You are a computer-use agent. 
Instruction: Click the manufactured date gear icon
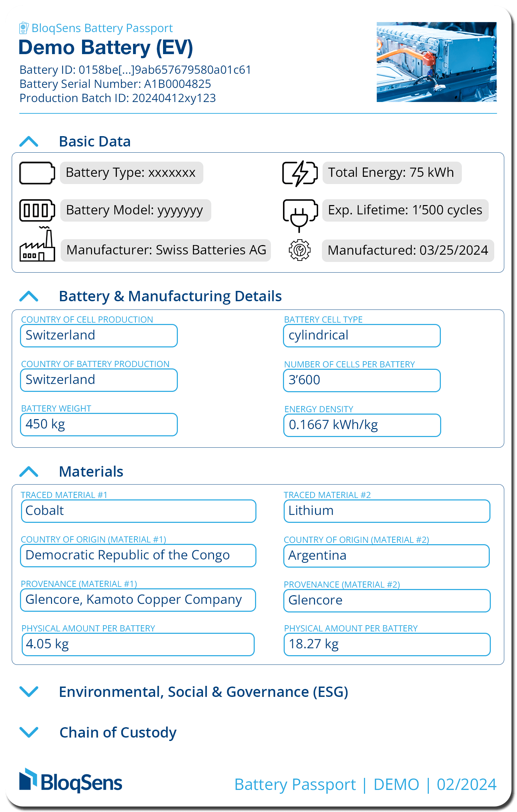300,250
